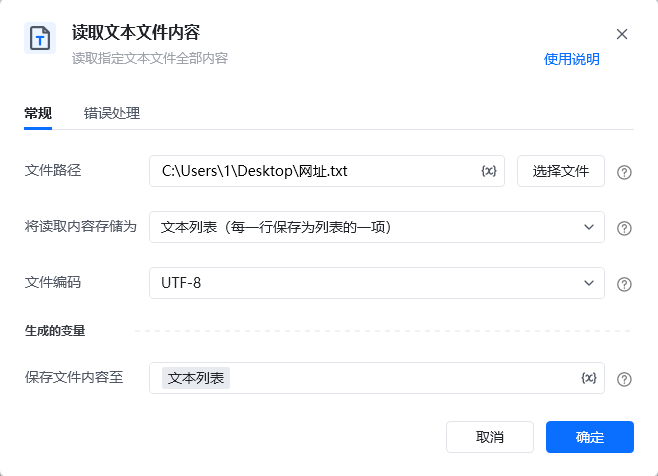Viewport: 658px width, 476px height.
Task: Select the 文本列表 variable tag
Action: tap(196, 378)
